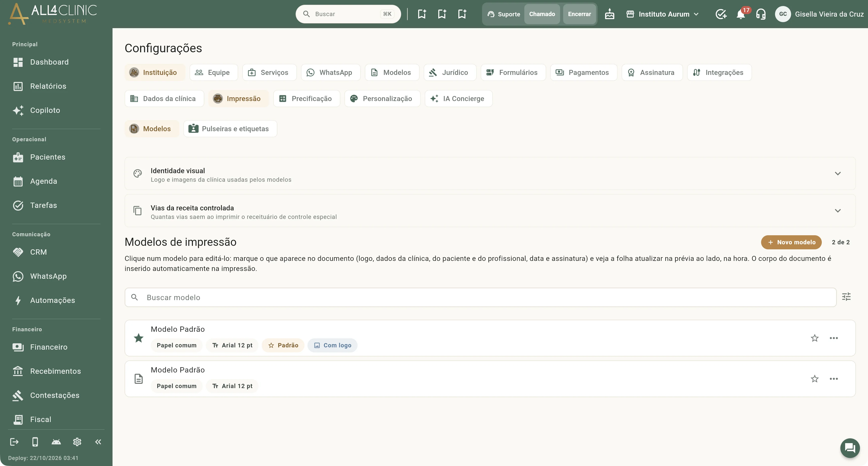Open the headset support icon

pos(761,14)
